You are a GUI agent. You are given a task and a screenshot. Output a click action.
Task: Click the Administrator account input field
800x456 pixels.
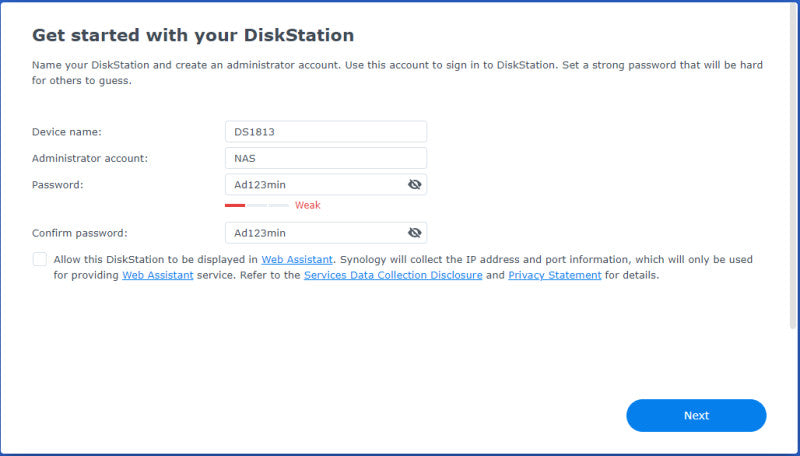[326, 158]
